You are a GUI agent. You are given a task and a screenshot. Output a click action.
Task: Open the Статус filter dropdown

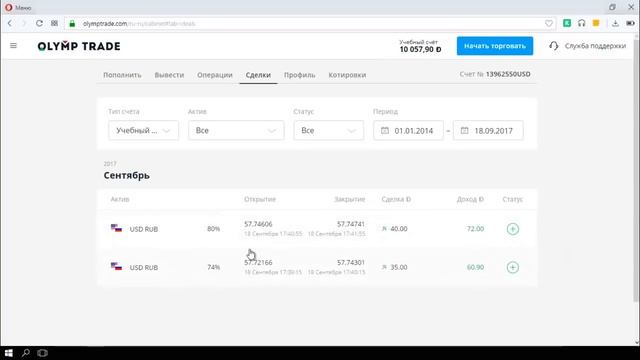329,131
